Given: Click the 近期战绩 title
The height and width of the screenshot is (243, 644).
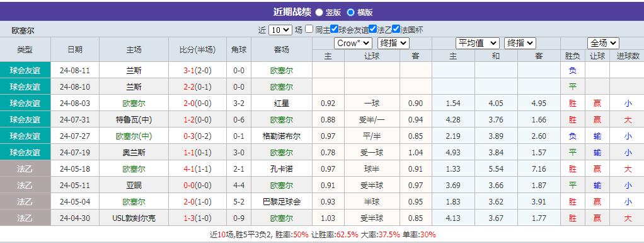Looking at the screenshot, I should pos(292,12).
